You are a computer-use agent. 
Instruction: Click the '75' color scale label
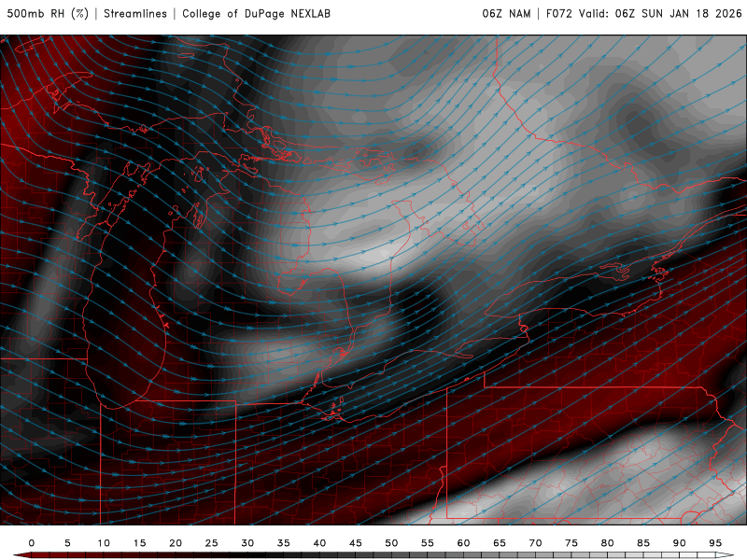click(x=571, y=543)
